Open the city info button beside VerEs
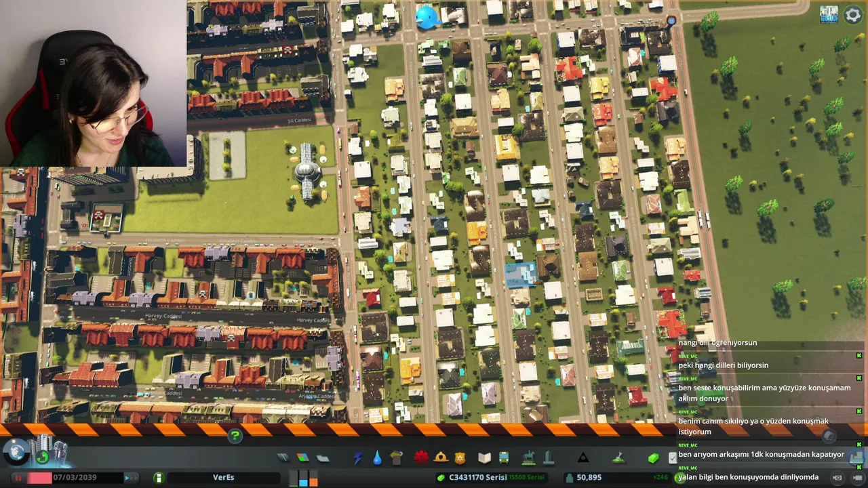The height and width of the screenshot is (488, 868). point(159,477)
